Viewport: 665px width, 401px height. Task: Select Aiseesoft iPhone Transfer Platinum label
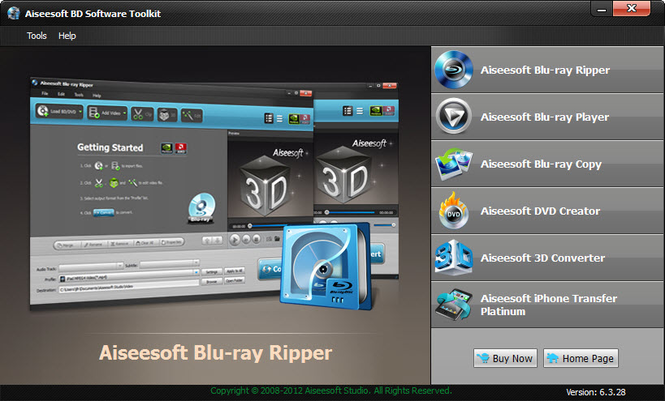(548, 305)
